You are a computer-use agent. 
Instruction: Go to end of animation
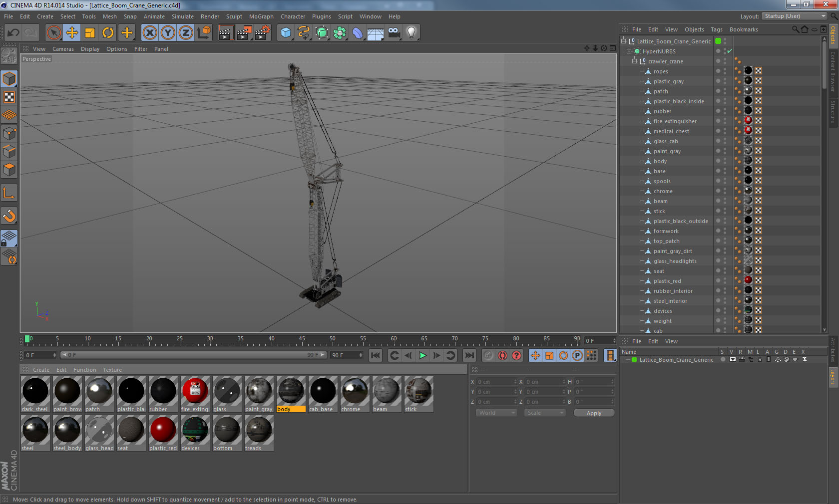pos(469,355)
